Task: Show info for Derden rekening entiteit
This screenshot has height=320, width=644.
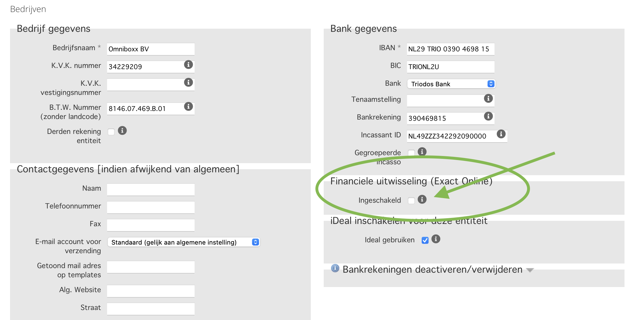Action: 122,131
